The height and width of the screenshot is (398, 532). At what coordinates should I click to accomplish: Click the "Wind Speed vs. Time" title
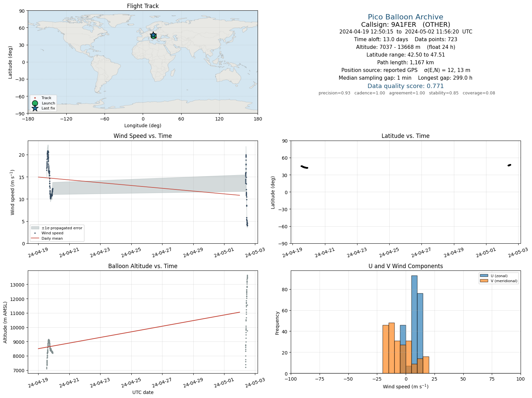pos(143,136)
